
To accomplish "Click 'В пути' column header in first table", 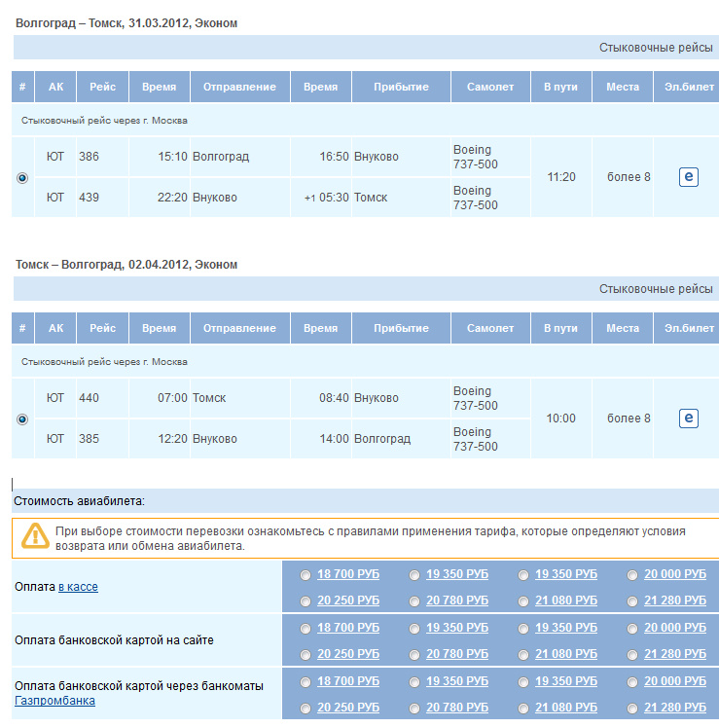I will [x=560, y=87].
